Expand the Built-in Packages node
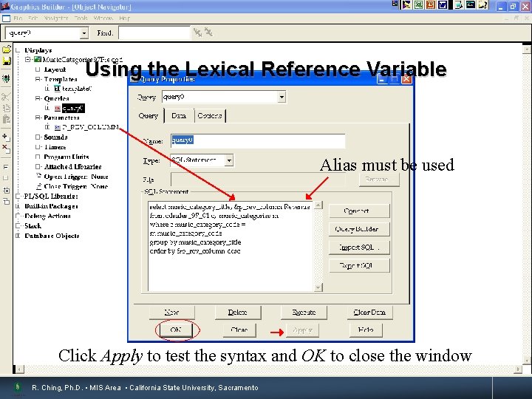 [18, 206]
